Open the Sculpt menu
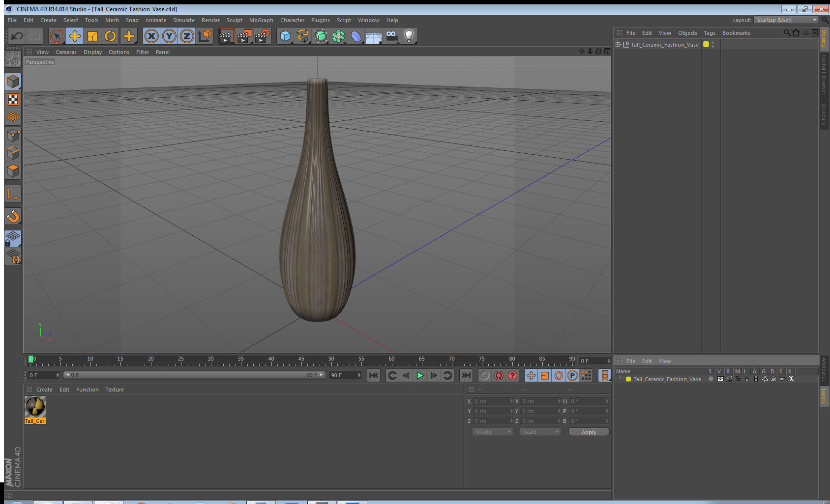Screen dimensions: 830x504 (x=235, y=20)
